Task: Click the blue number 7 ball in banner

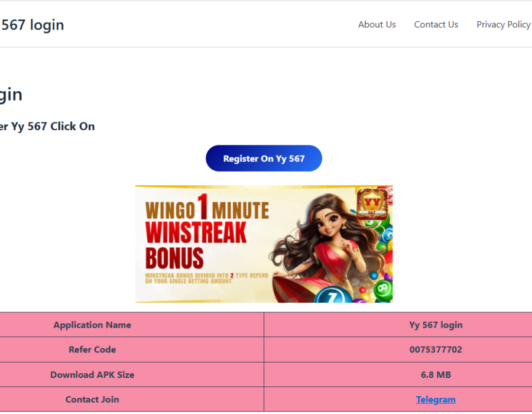Action: pyautogui.click(x=333, y=296)
